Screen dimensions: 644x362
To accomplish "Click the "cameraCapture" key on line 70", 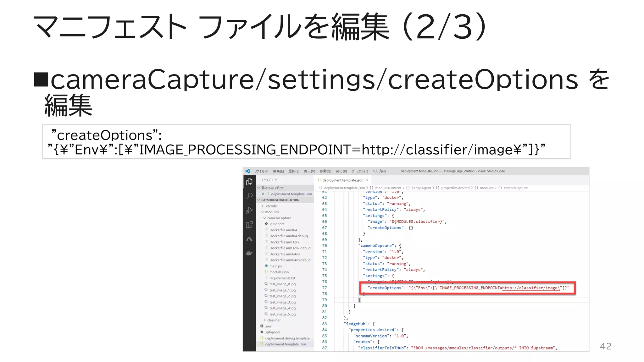I will (376, 246).
